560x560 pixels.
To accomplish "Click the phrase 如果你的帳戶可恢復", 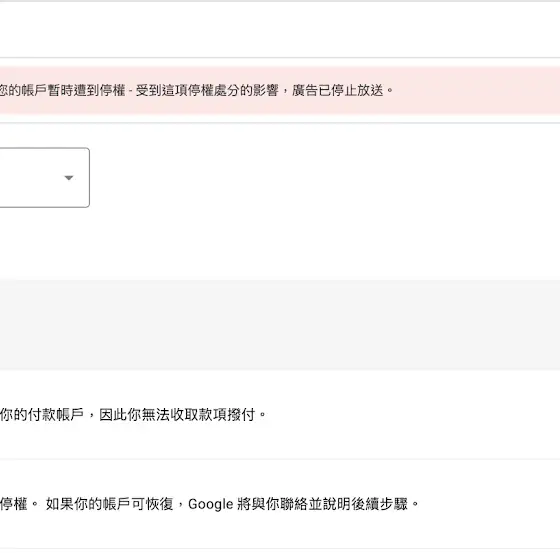I will pos(109,504).
